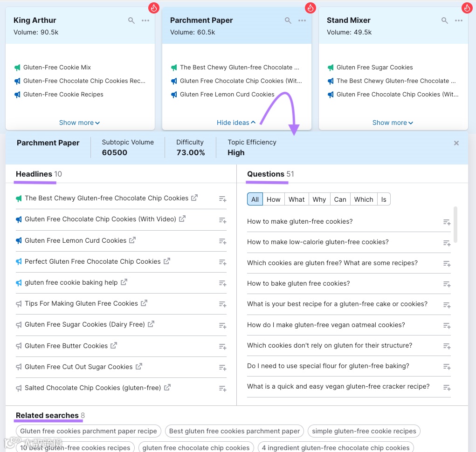Click '4 ingredient gluten-free chocolate chip cookies' chip

[x=336, y=447]
